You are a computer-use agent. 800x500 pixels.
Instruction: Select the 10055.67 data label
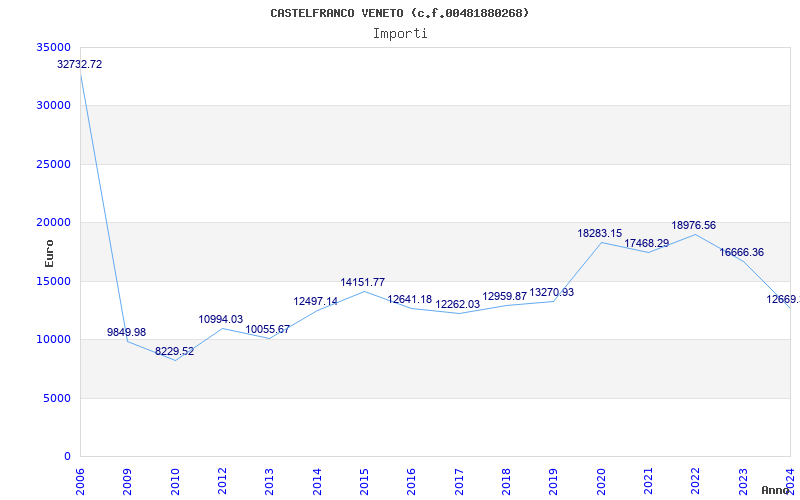[x=268, y=329]
